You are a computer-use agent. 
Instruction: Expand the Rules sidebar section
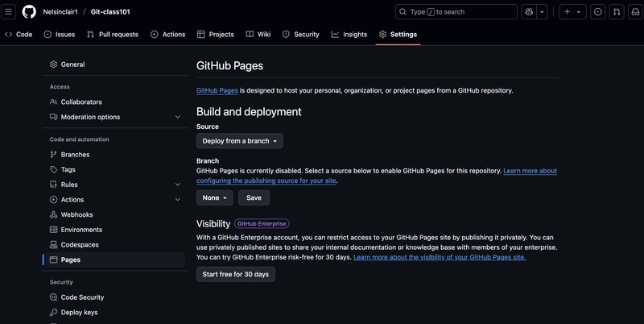point(177,185)
